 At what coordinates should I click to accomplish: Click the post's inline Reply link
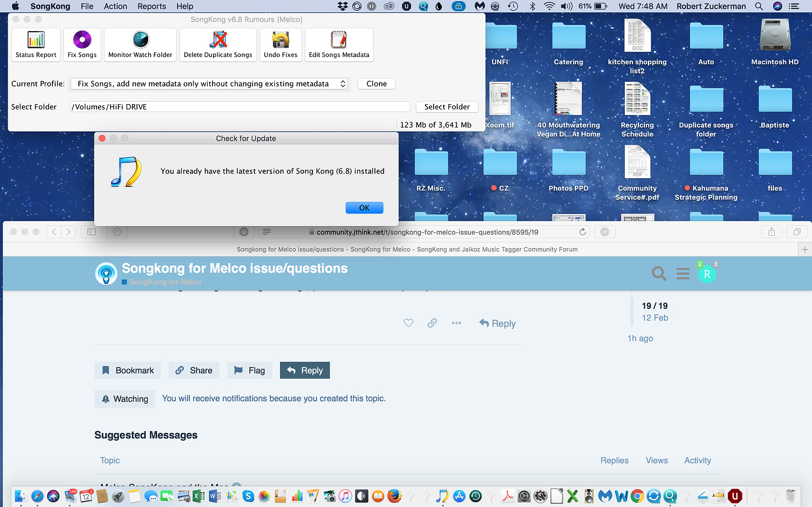point(497,323)
